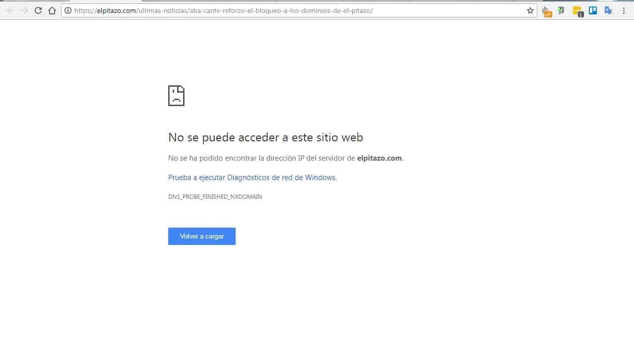
Task: Reload the page with the refresh icon
Action: pyautogui.click(x=38, y=10)
